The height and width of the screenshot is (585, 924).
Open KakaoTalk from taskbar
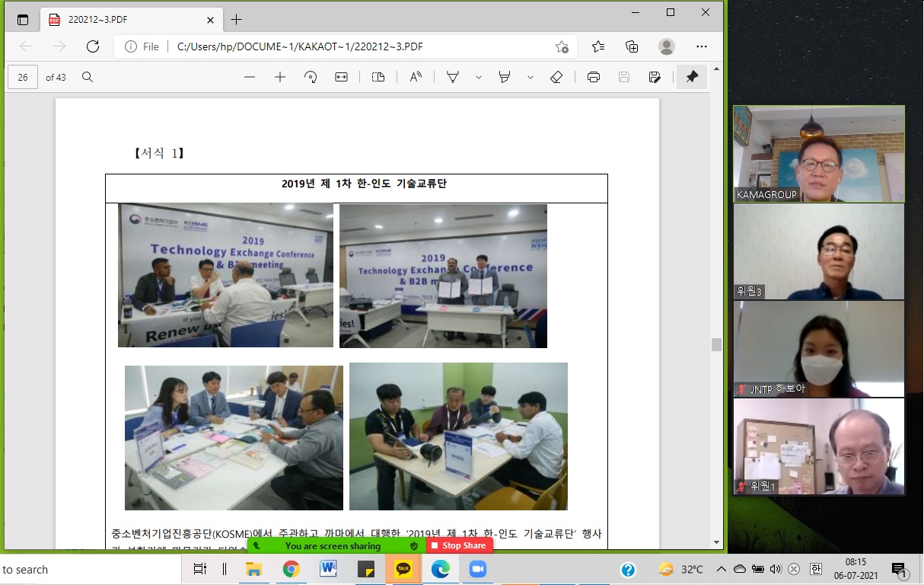coord(403,569)
